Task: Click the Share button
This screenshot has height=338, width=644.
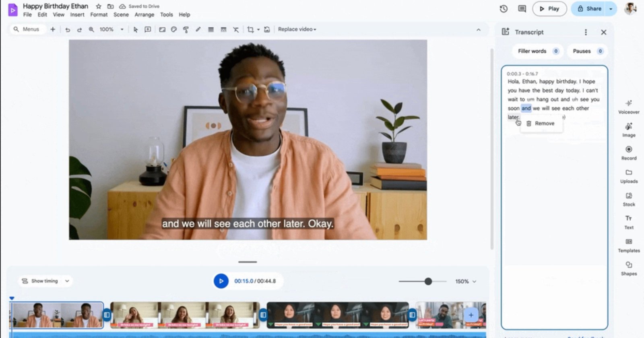Action: (x=589, y=9)
